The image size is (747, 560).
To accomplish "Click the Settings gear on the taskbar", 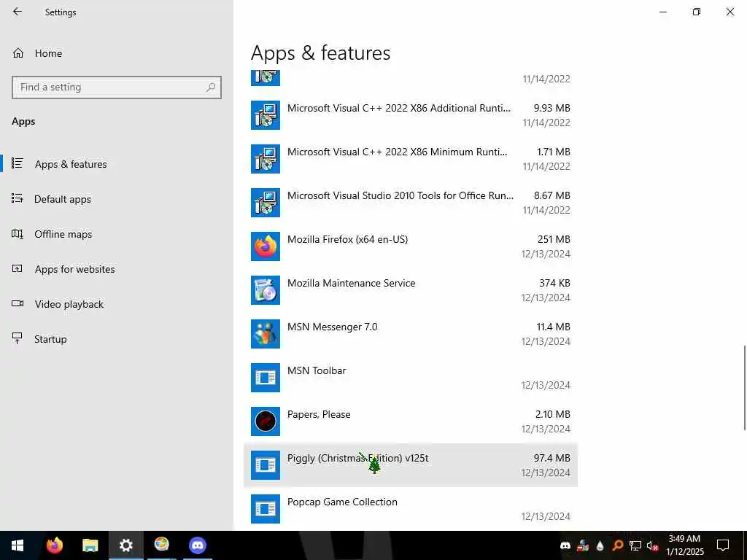I will tap(125, 545).
